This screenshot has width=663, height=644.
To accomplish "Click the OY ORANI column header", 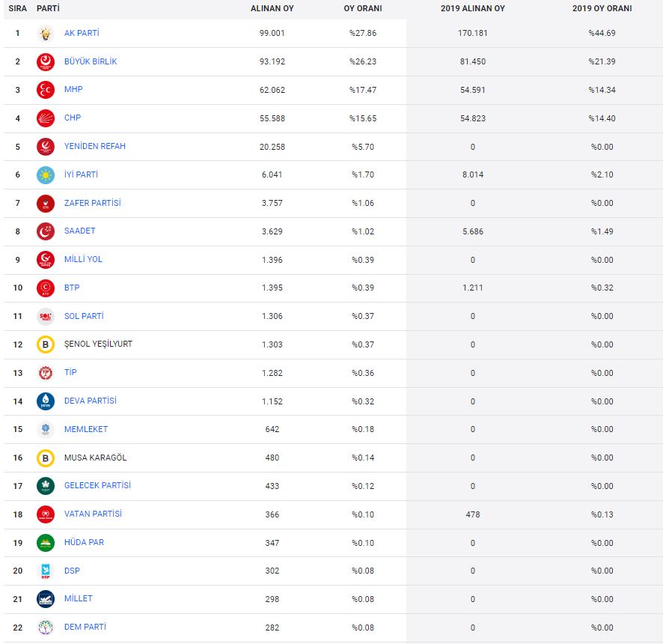I will [x=367, y=9].
